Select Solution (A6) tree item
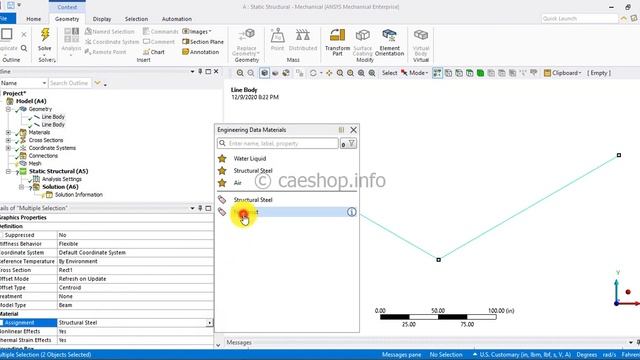The image size is (640, 360). [x=60, y=187]
